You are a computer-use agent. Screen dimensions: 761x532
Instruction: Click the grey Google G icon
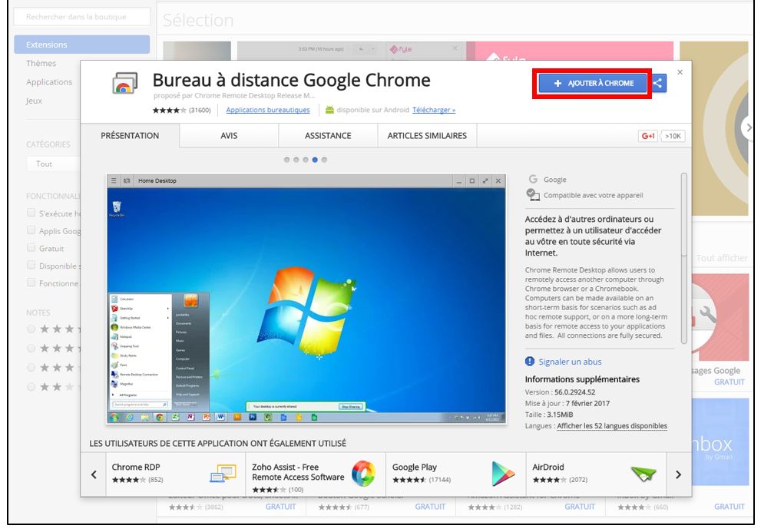pos(532,179)
